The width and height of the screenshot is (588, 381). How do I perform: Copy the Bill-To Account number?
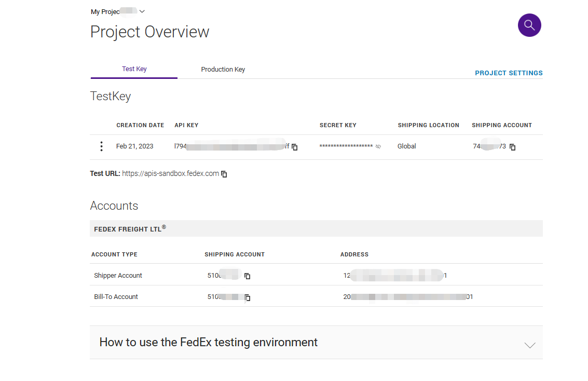tap(248, 298)
